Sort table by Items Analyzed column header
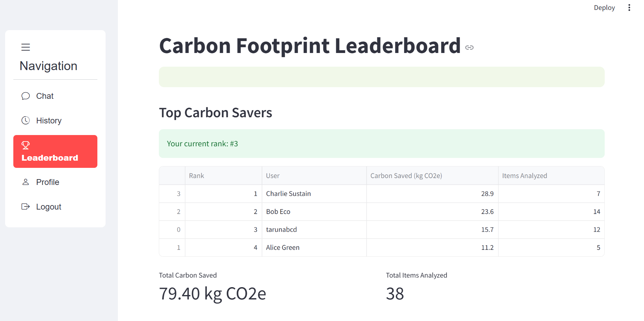 click(551, 176)
